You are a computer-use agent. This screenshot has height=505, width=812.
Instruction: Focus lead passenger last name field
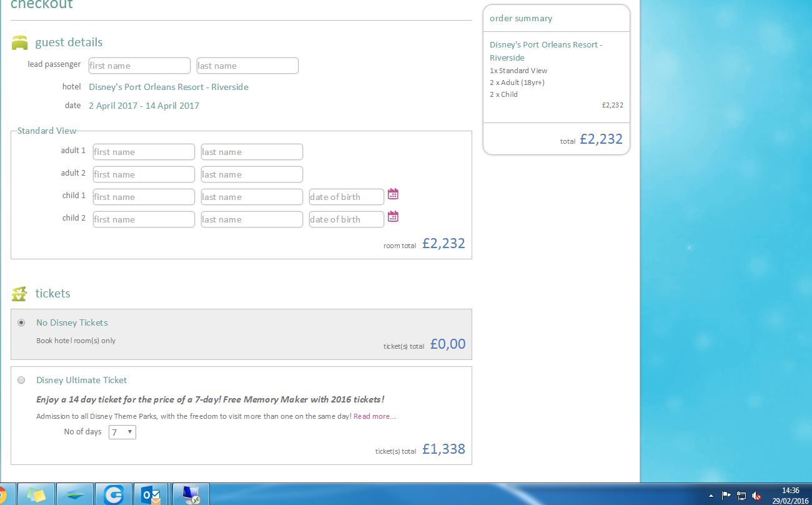pyautogui.click(x=247, y=66)
